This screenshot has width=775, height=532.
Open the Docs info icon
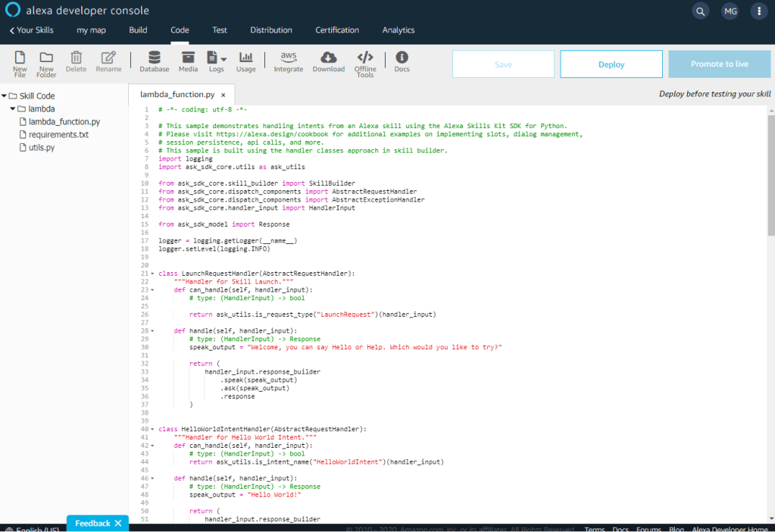click(x=402, y=58)
